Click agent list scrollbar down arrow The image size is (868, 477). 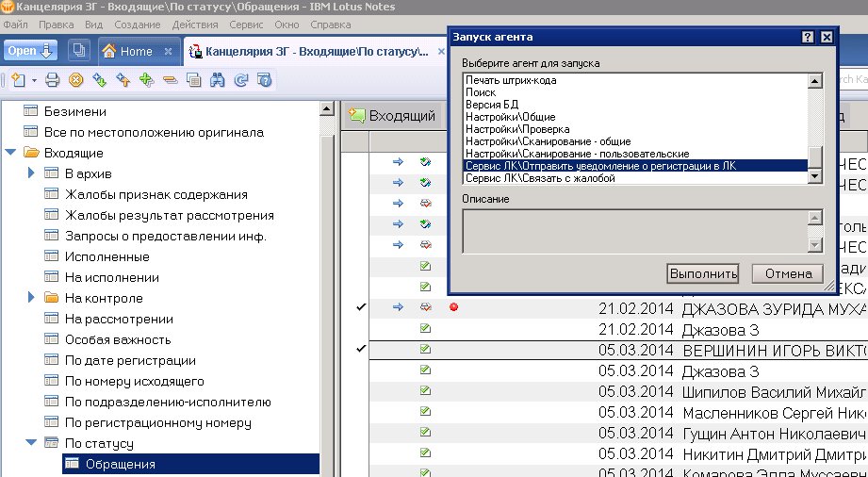(x=815, y=177)
